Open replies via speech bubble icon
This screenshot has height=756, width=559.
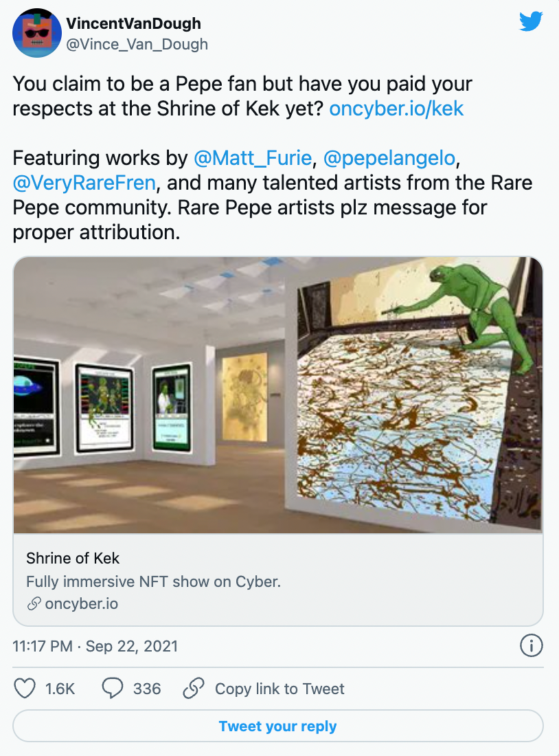(113, 688)
